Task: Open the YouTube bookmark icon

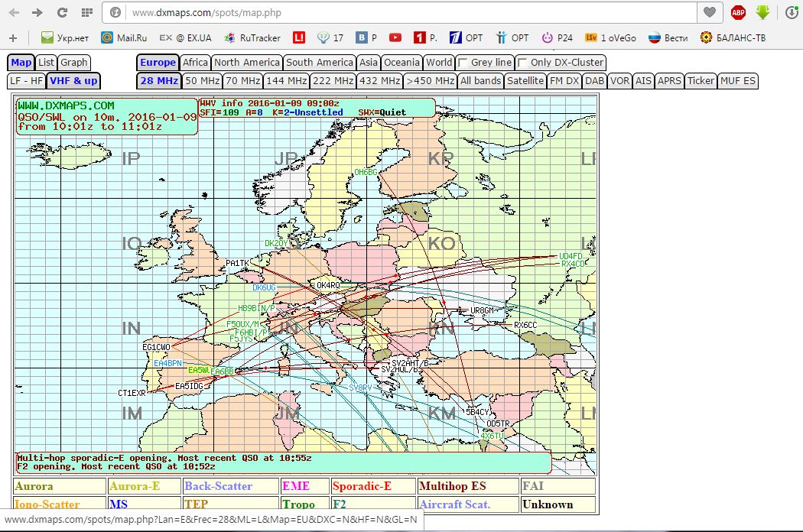Action: click(x=395, y=37)
